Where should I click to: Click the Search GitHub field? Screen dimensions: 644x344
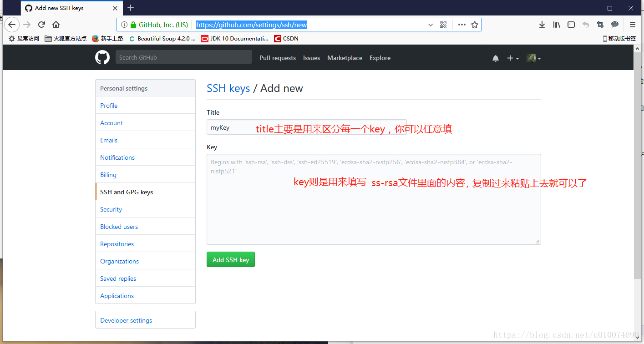pyautogui.click(x=183, y=57)
